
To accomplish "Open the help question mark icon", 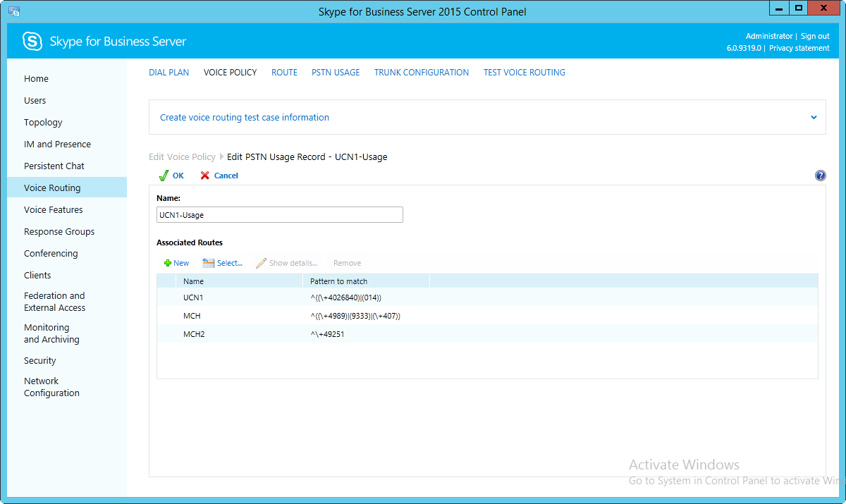I will click(821, 176).
